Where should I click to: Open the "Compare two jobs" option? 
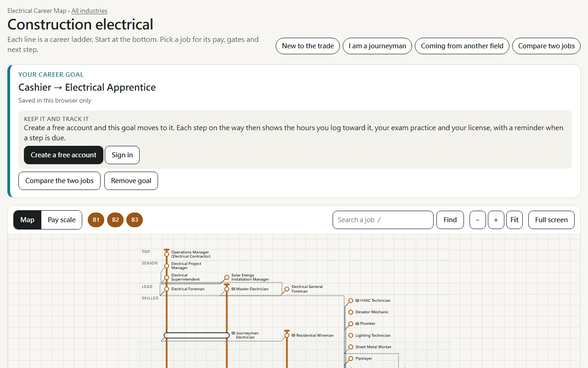tap(546, 46)
